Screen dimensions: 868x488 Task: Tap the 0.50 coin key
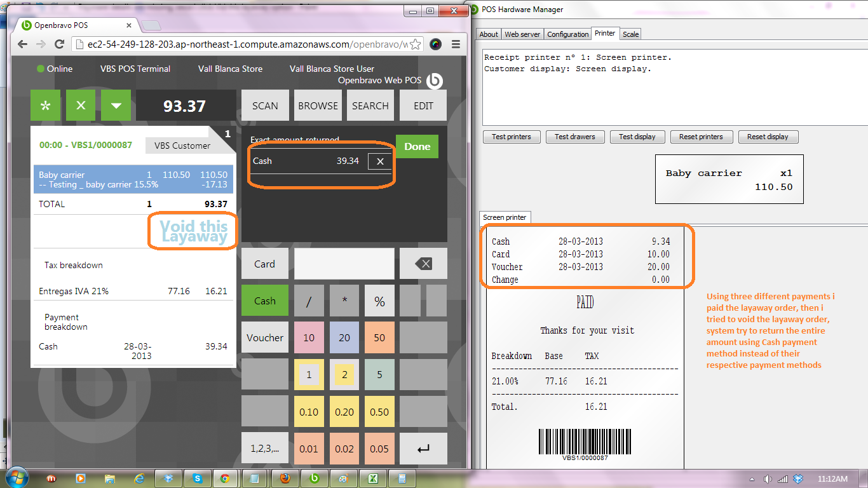point(379,412)
